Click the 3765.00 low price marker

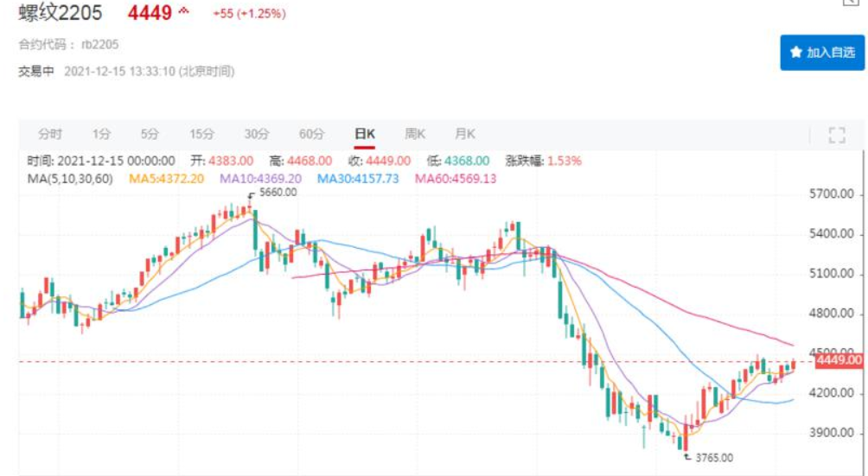coord(712,458)
